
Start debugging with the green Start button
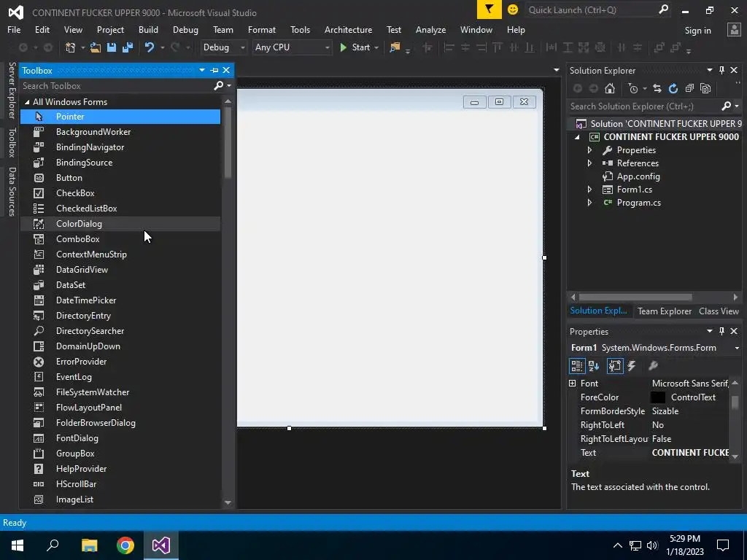pyautogui.click(x=355, y=47)
